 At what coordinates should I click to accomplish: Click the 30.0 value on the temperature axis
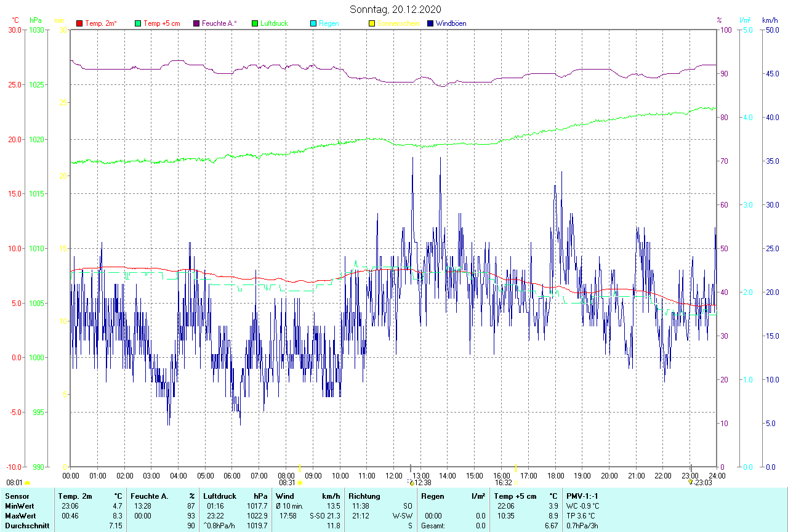pyautogui.click(x=15, y=30)
